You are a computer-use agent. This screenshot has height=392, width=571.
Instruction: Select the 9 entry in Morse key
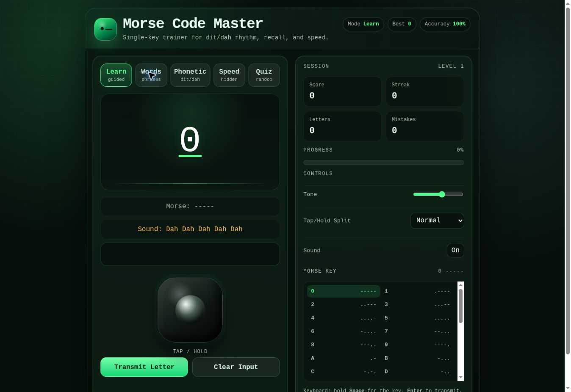[x=417, y=345]
